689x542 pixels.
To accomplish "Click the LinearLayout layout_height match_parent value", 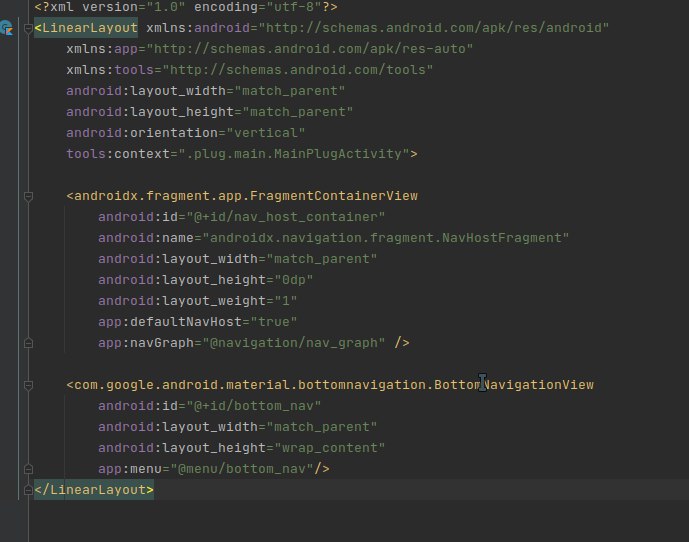I will (298, 112).
